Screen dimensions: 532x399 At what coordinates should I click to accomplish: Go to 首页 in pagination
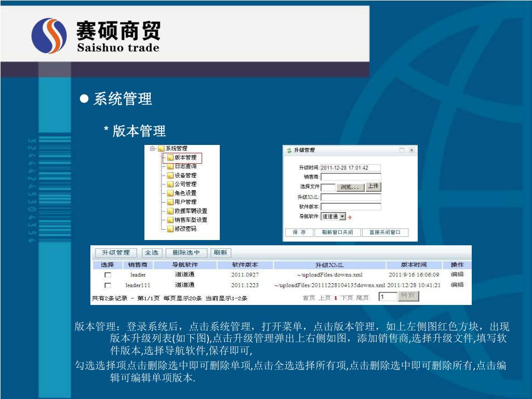[309, 298]
